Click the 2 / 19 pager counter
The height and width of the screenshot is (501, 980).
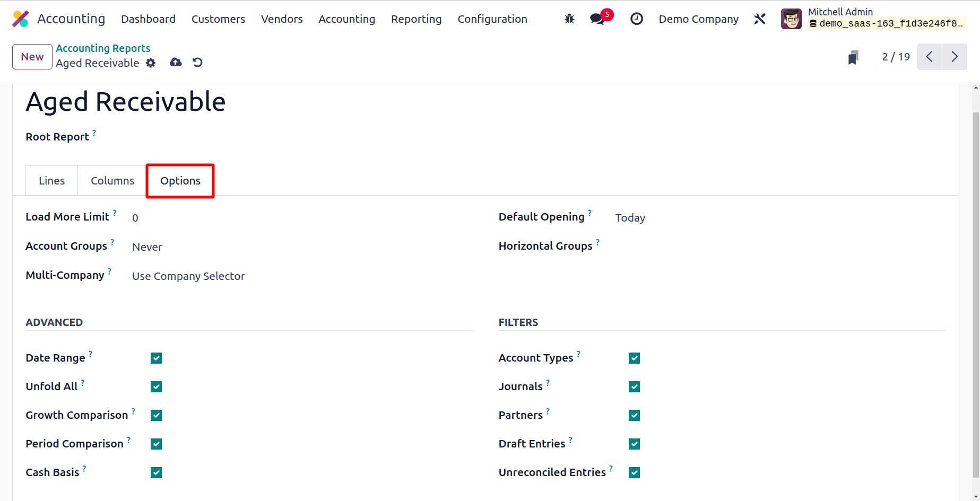pos(896,57)
